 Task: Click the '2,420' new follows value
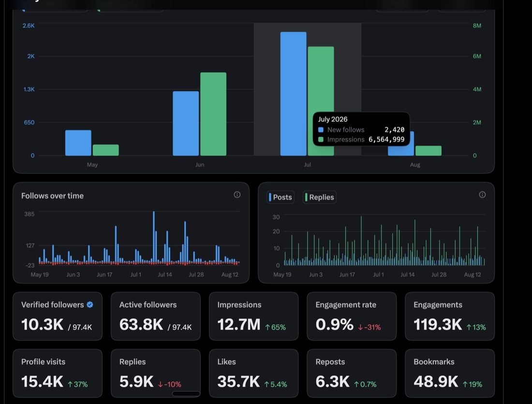tap(394, 130)
